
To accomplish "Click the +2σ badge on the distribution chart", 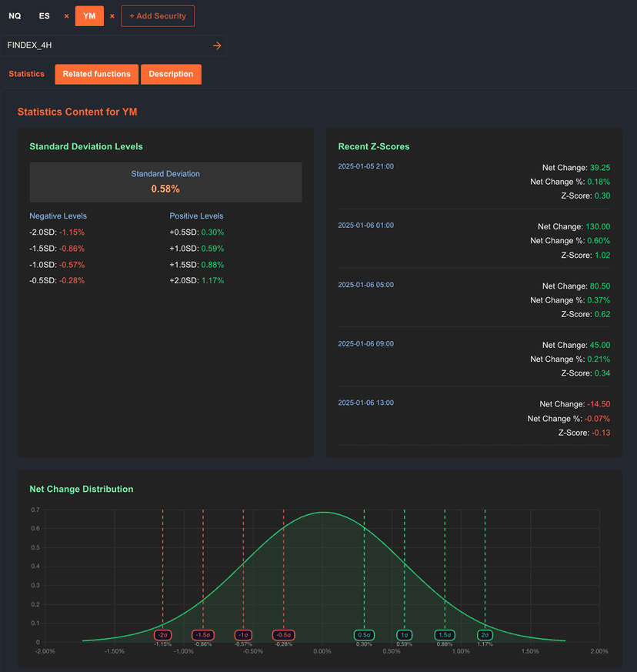I will pos(484,635).
